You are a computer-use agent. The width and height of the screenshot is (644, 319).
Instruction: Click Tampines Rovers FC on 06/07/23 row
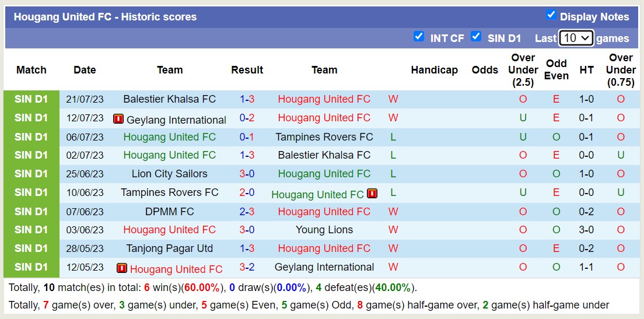tap(324, 137)
